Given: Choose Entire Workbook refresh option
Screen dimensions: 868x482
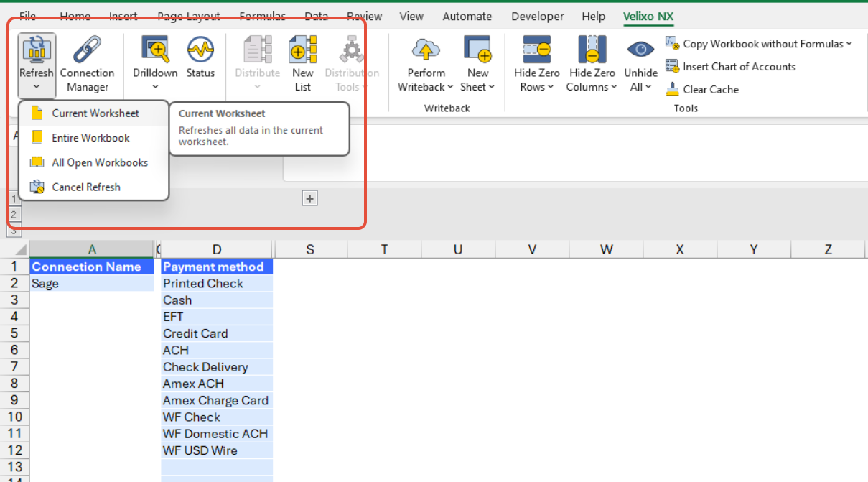Looking at the screenshot, I should (x=94, y=138).
